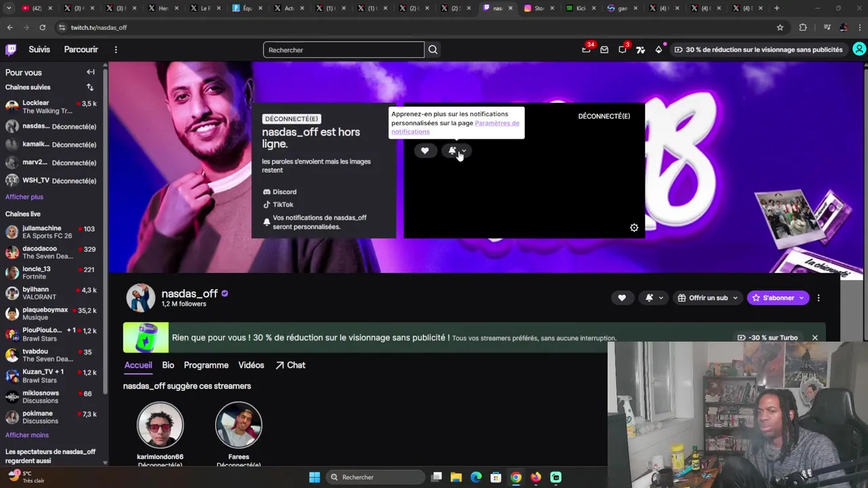Open notification options chevron beside the channel bell
Screen dimensions: 868x488
pyautogui.click(x=661, y=298)
